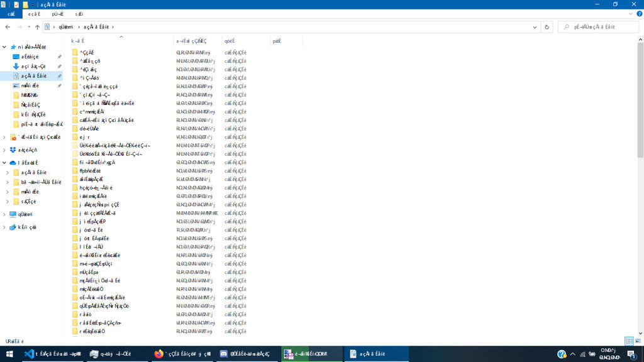The image size is (644, 362).
Task: Click the search box in Explorer
Action: coord(597,27)
